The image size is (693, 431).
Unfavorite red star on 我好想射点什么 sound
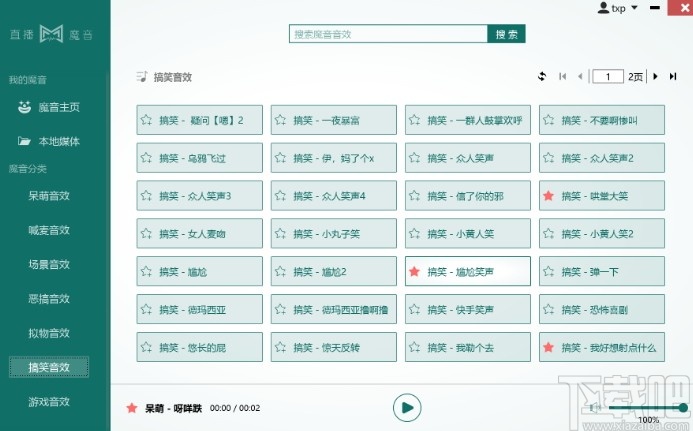pyautogui.click(x=548, y=347)
